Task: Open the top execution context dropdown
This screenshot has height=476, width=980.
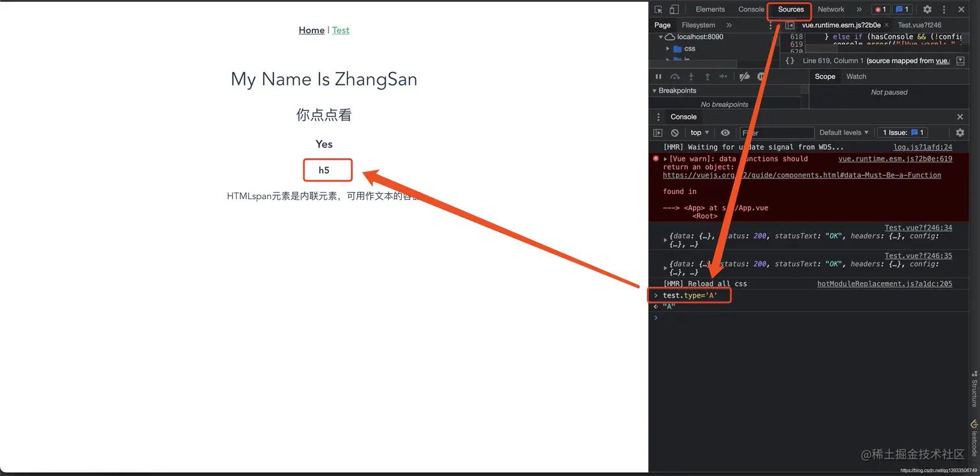Action: pos(700,133)
